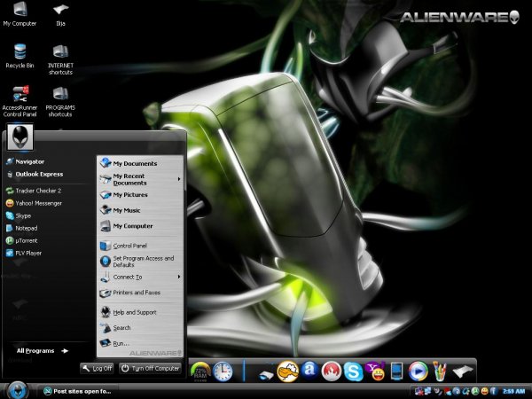Click the Yahoo smiley tray icon

[484, 391]
